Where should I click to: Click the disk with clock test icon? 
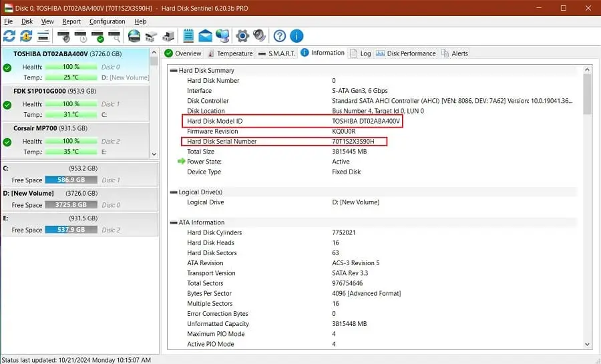pyautogui.click(x=81, y=36)
